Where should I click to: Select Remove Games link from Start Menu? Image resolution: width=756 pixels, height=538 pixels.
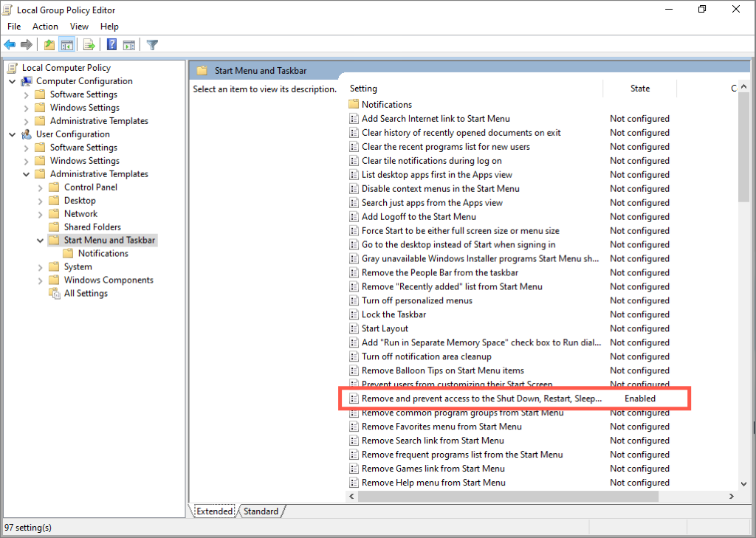[x=433, y=468]
